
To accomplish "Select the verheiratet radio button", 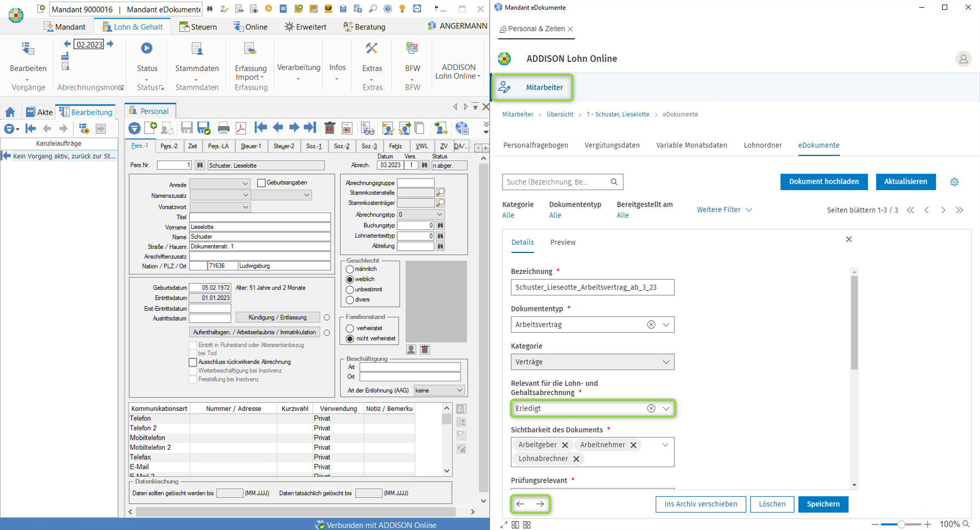I will coord(350,328).
